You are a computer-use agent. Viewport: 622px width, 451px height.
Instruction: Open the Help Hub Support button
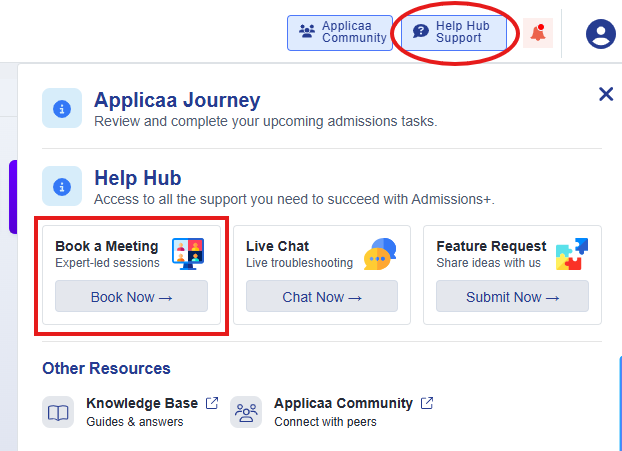coord(454,33)
